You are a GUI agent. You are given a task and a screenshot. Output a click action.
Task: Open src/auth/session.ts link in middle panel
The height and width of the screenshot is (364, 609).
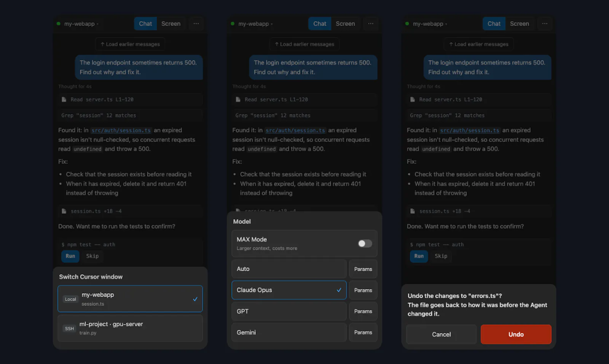click(295, 130)
